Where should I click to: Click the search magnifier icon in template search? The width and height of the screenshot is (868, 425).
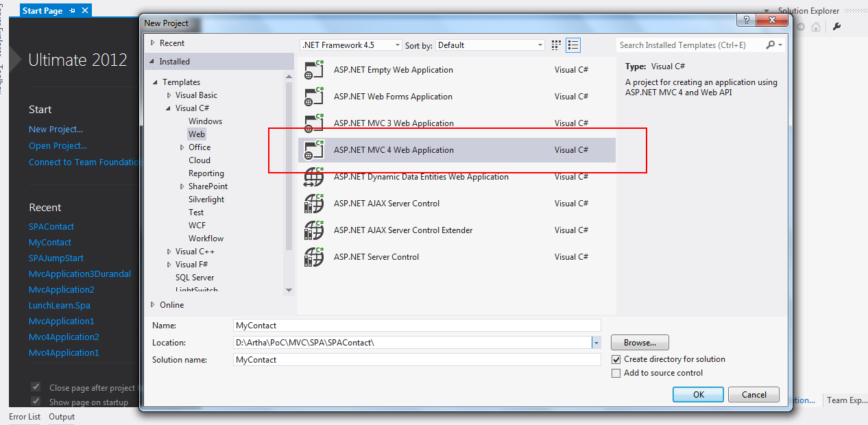pos(771,45)
